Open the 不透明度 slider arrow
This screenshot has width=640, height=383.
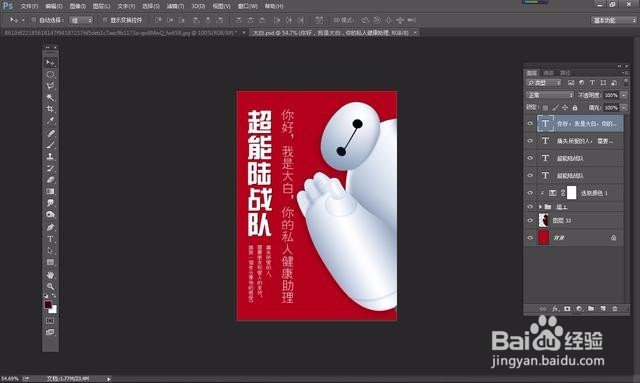point(624,95)
